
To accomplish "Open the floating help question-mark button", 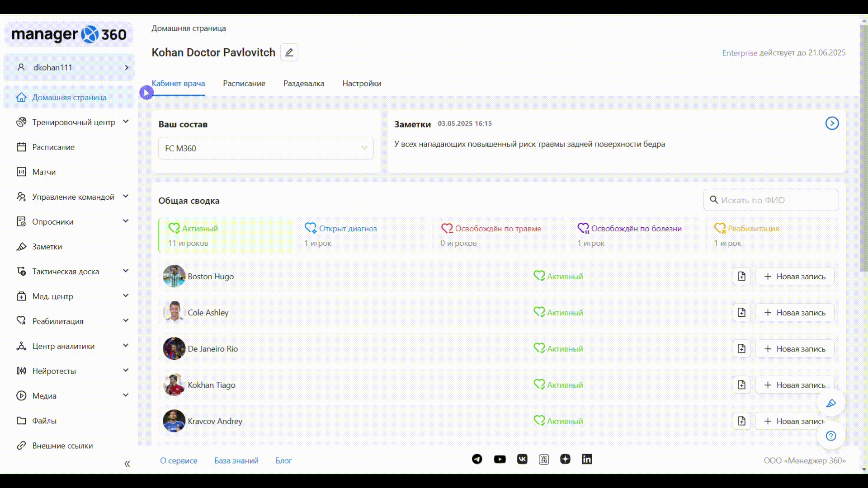I will pos(831,436).
